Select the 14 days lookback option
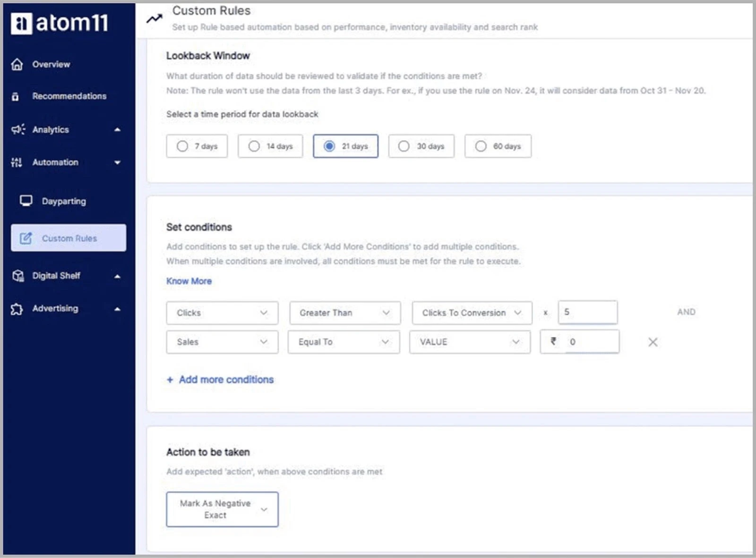 pyautogui.click(x=270, y=146)
